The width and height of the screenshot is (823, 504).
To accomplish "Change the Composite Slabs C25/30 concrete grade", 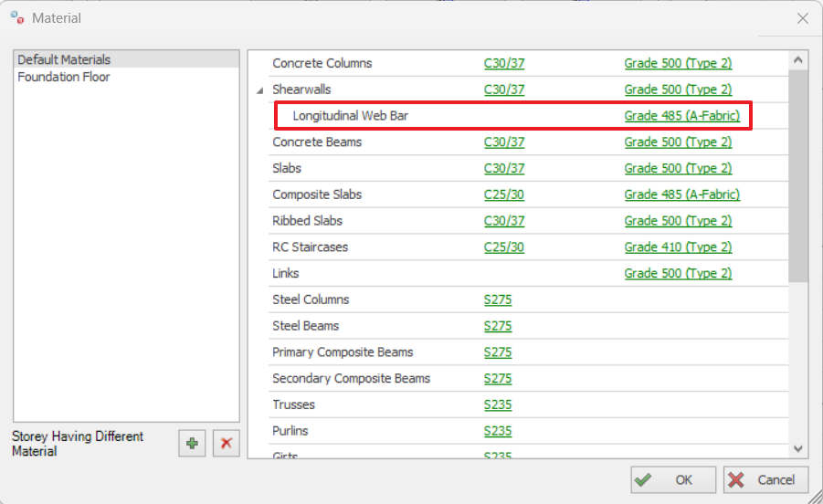I will tap(504, 194).
